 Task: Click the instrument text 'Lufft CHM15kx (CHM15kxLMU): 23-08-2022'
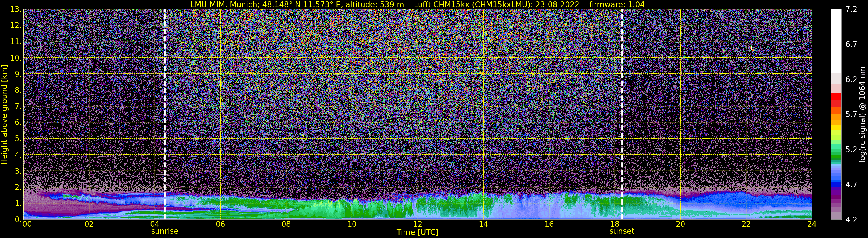pos(496,5)
